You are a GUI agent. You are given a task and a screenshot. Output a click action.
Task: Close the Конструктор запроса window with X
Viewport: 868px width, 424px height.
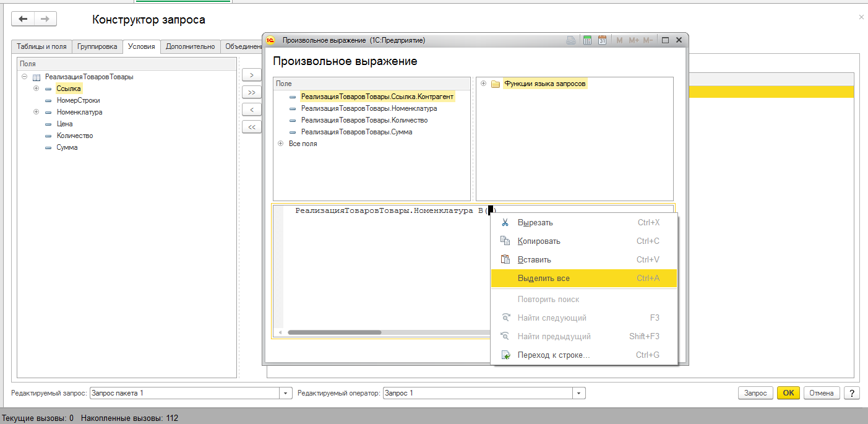[x=861, y=17]
